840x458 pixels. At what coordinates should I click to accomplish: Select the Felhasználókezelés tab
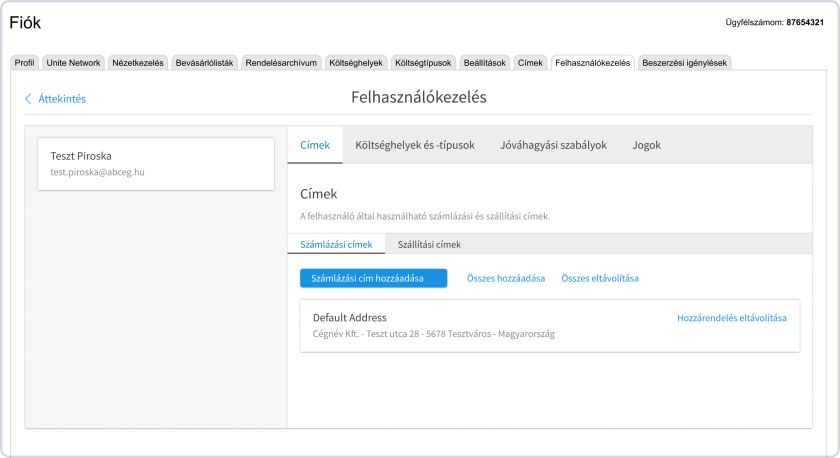pyautogui.click(x=592, y=63)
